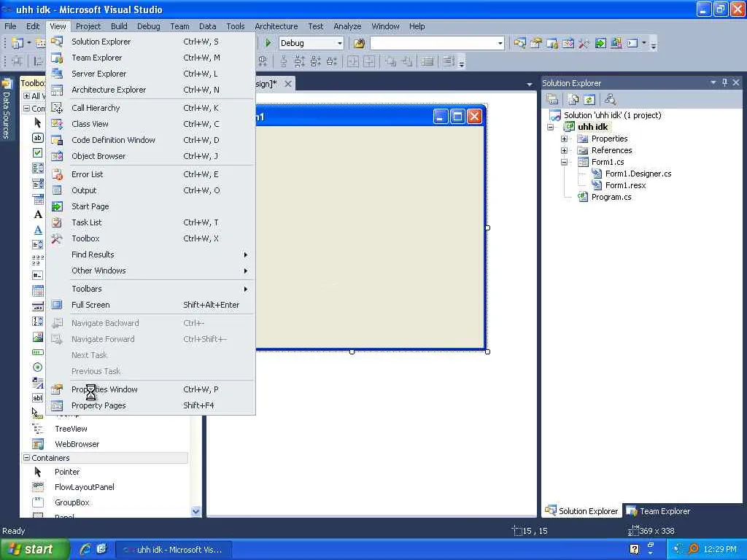
Task: Select Solution 'uhh idk' node
Action: click(612, 115)
